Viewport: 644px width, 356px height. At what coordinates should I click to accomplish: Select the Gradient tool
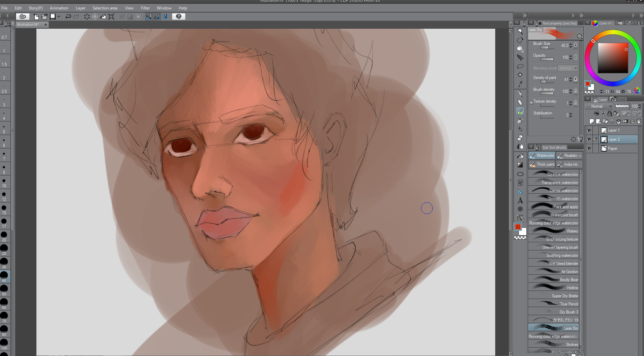[520, 165]
